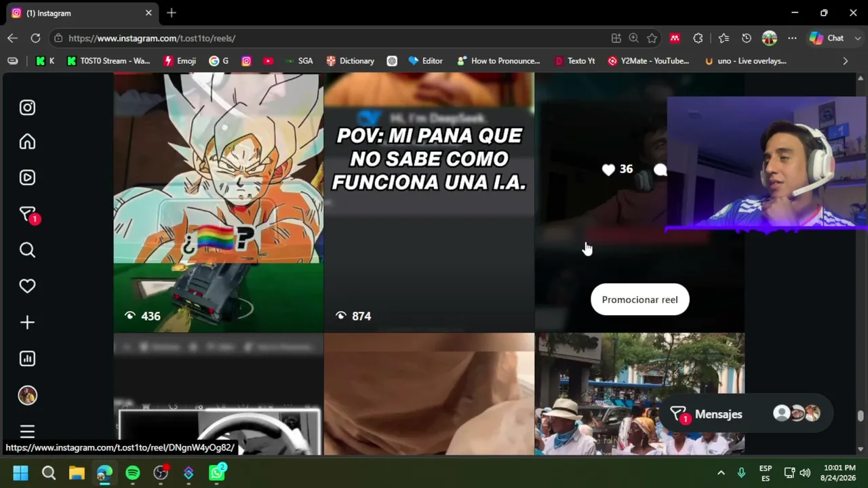Open Settings and more ellipsis menu

tap(792, 38)
